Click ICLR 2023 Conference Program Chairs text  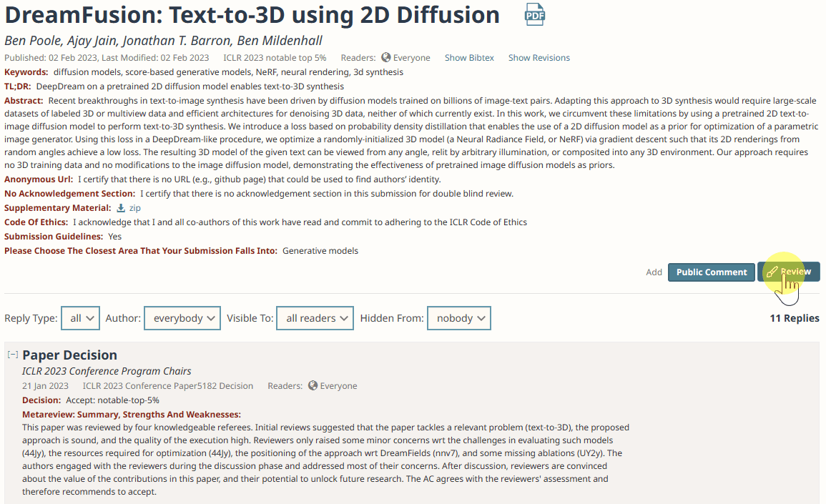(x=107, y=371)
